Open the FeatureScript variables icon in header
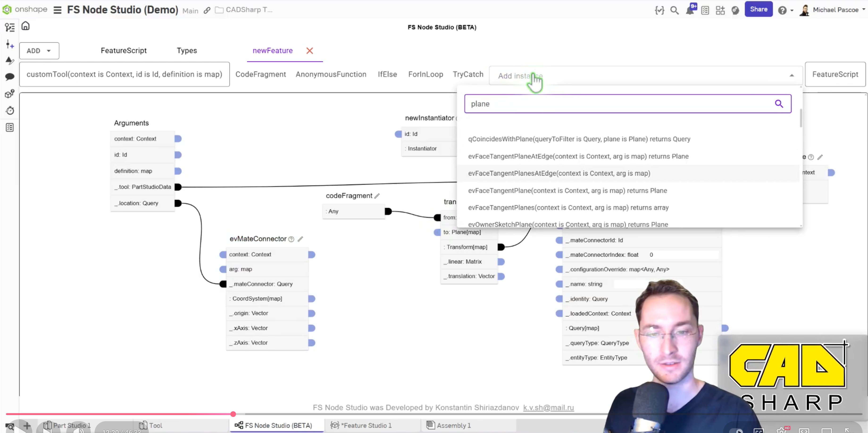 [x=659, y=10]
